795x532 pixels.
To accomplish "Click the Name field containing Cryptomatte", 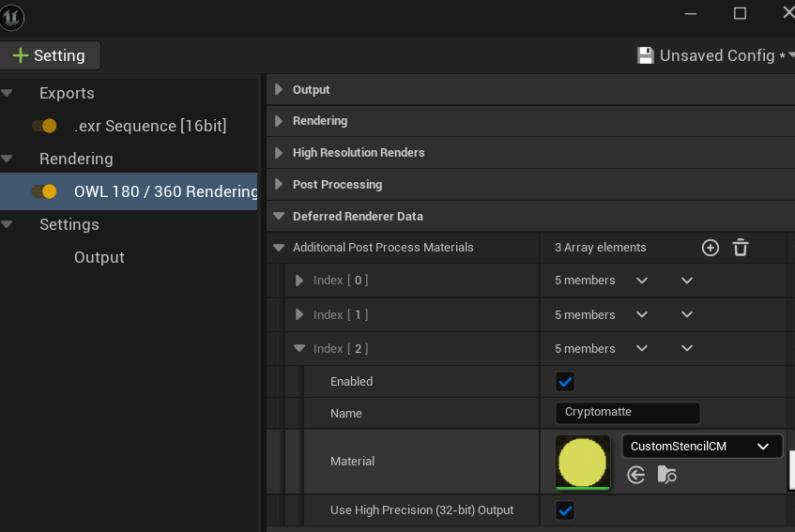I will 628,413.
